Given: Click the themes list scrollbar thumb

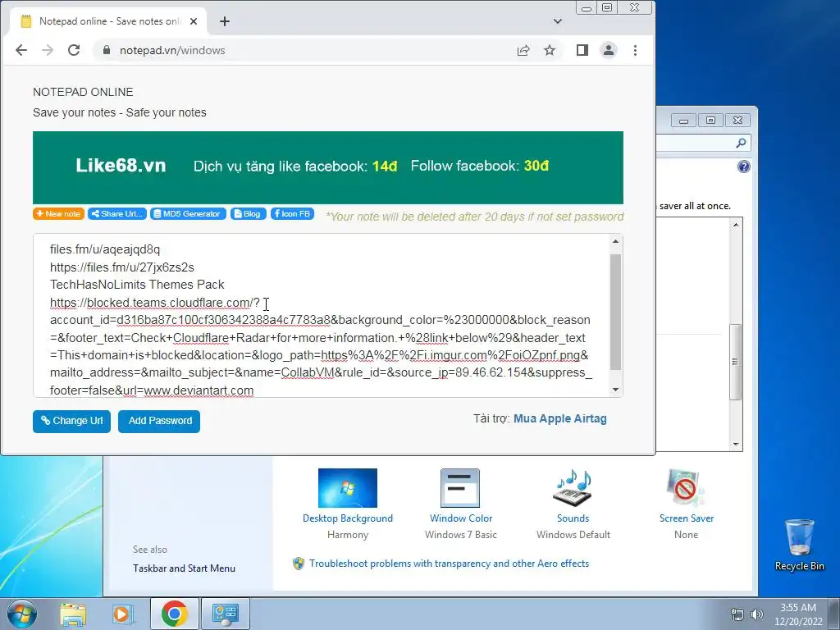Looking at the screenshot, I should [x=736, y=362].
